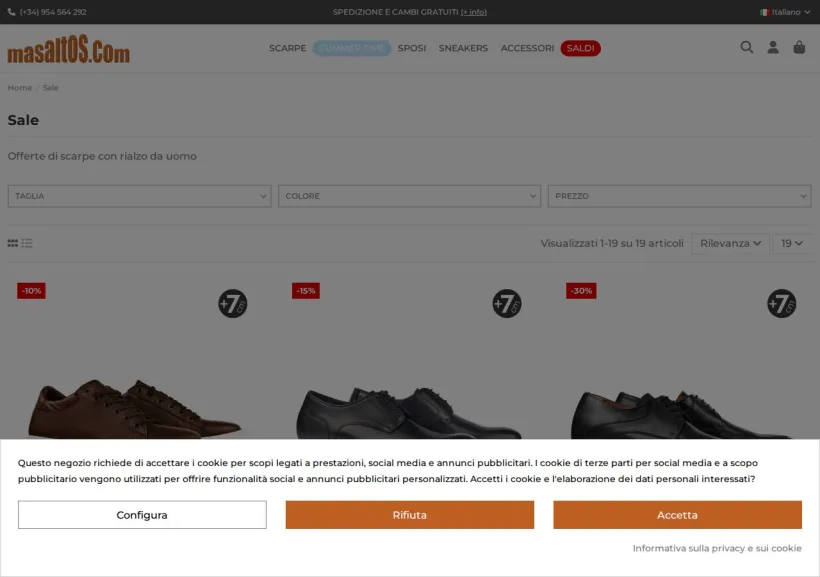Image resolution: width=820 pixels, height=577 pixels.
Task: Switch to grid view icon
Action: tap(13, 243)
